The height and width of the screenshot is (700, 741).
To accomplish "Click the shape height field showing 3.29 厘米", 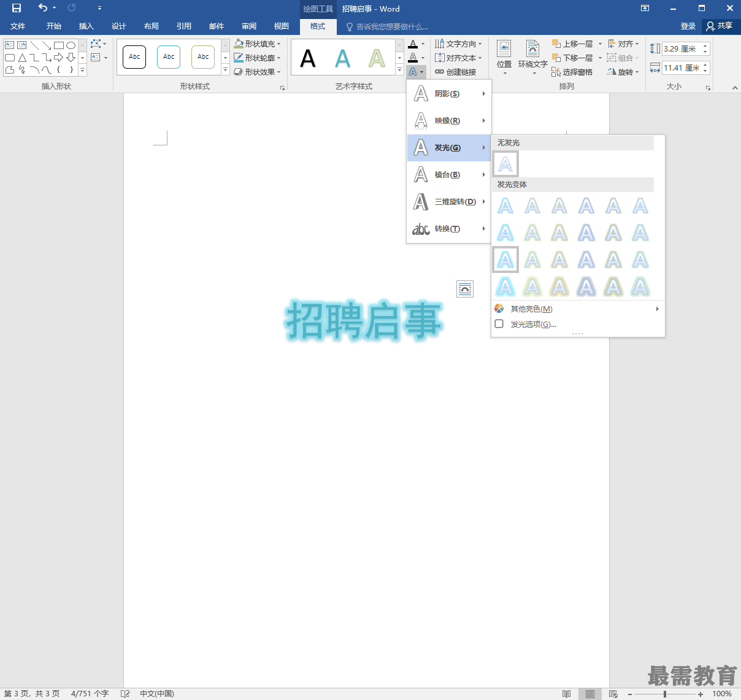I will coord(681,48).
